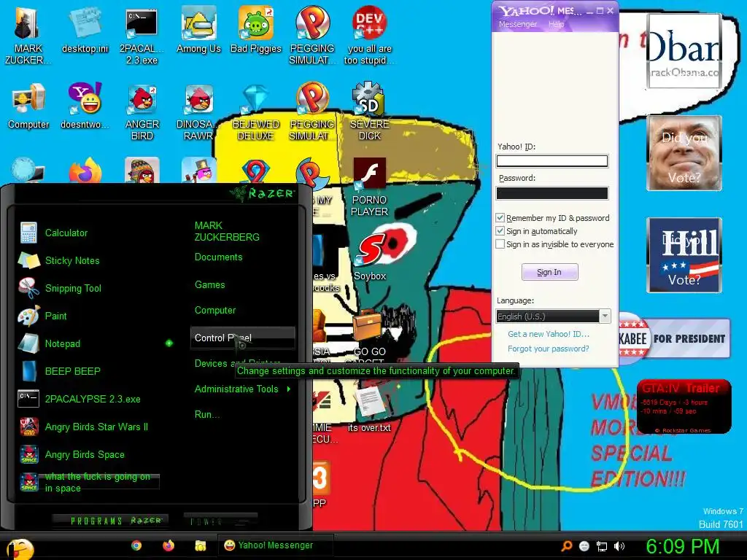This screenshot has height=560, width=747.
Task: Open Help menu in Yahoo Messenger
Action: 556,24
